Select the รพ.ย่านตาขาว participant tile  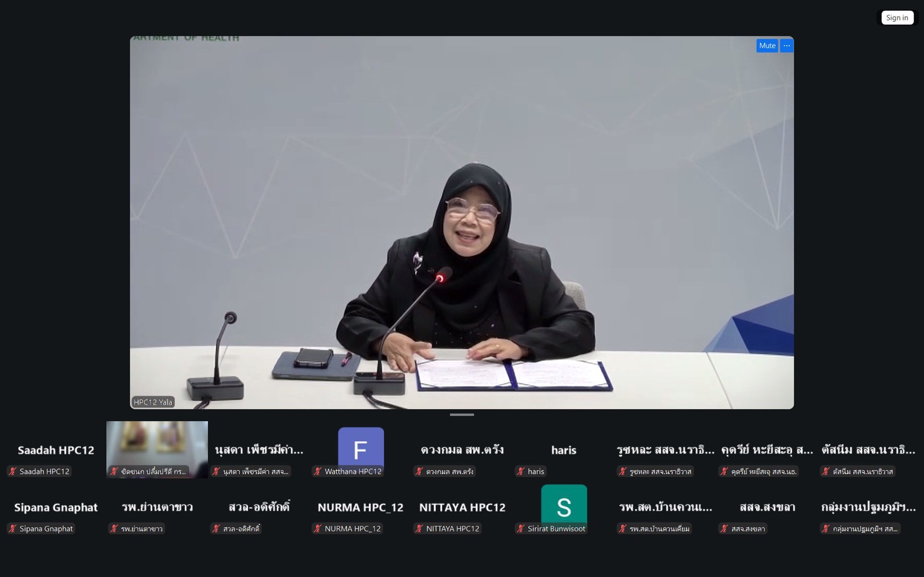pos(157,507)
